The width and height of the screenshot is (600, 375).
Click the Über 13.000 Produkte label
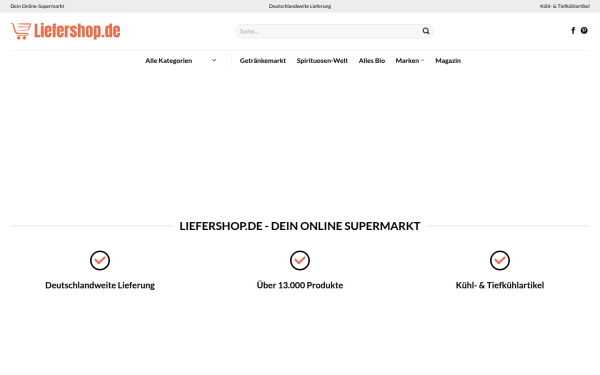(300, 285)
